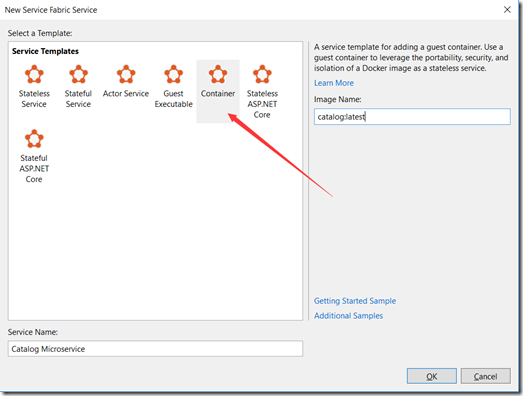
Task: Pick the Stateful ASP.NET Core icon
Action: [34, 139]
